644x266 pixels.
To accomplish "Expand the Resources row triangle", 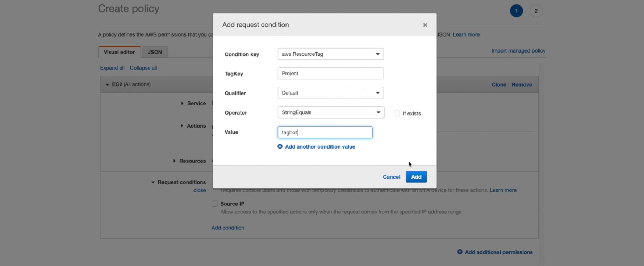I will 174,161.
